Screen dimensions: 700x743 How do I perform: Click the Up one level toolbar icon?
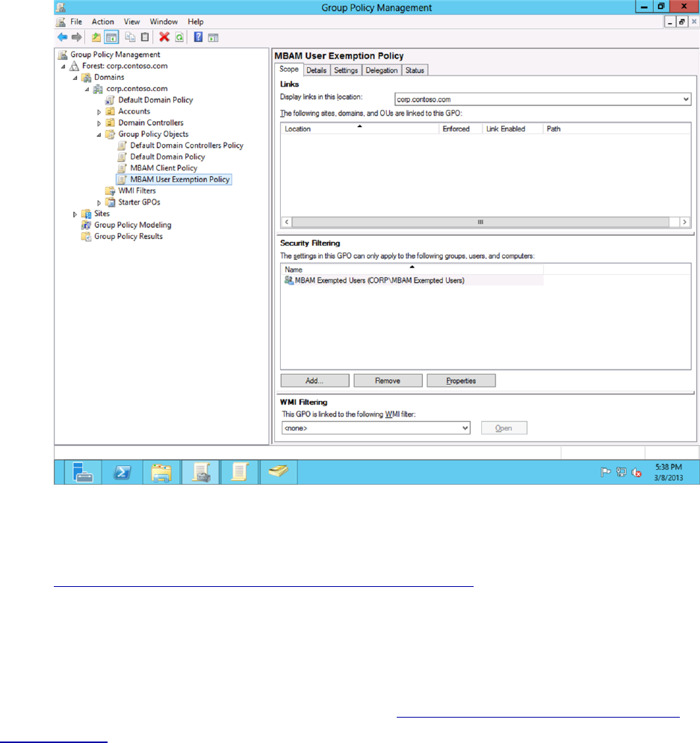pos(96,37)
